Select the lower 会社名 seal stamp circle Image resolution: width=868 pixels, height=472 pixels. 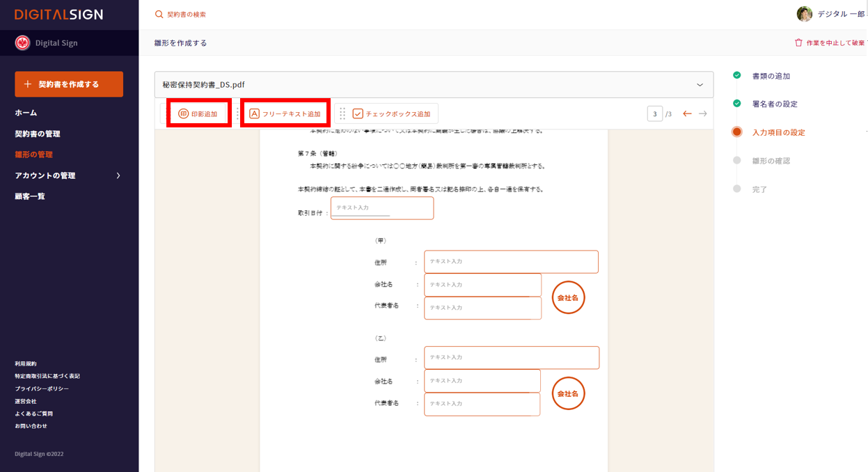click(x=569, y=394)
